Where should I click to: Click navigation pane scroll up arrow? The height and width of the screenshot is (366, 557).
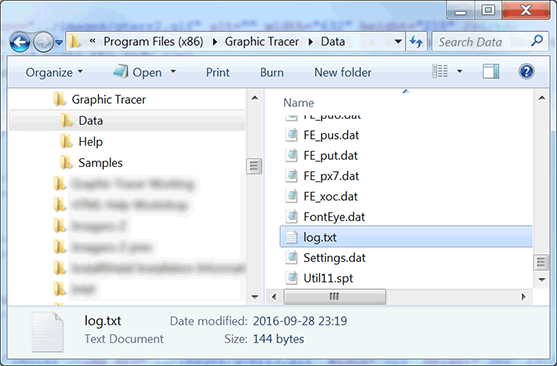[255, 98]
